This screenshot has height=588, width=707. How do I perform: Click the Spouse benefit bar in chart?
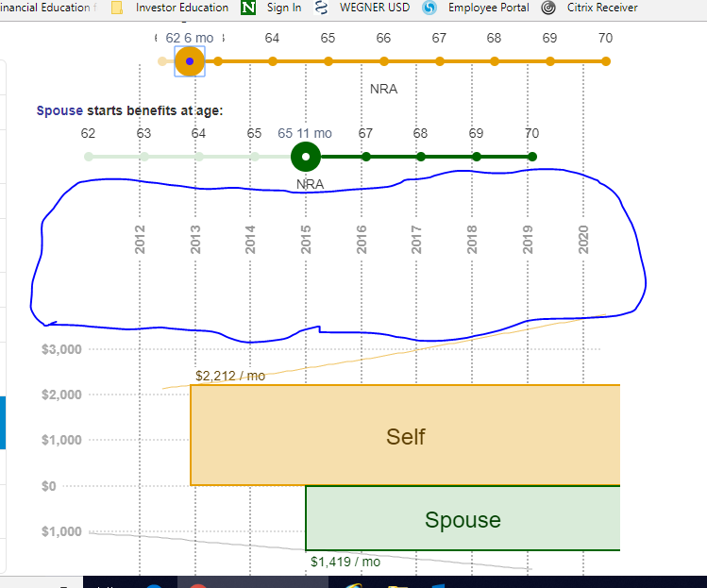[463, 518]
